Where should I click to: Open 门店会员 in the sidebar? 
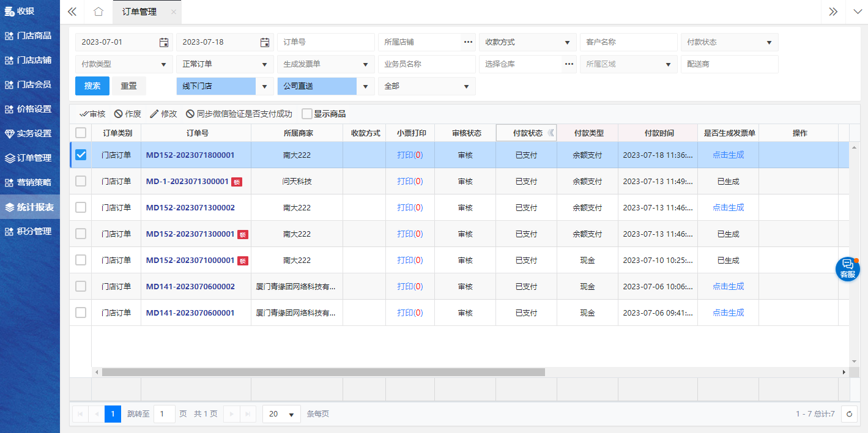(30, 84)
